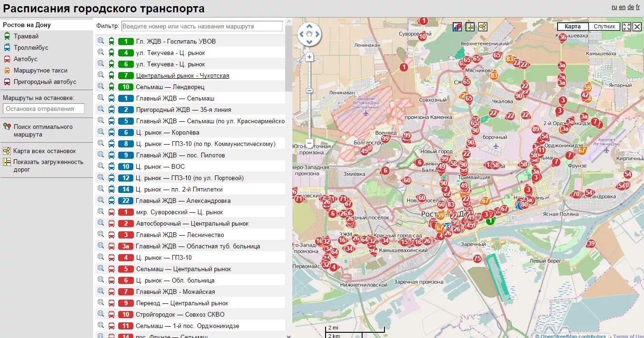
Task: Open route Центральный рынок - Чукотская link
Action: [183, 75]
